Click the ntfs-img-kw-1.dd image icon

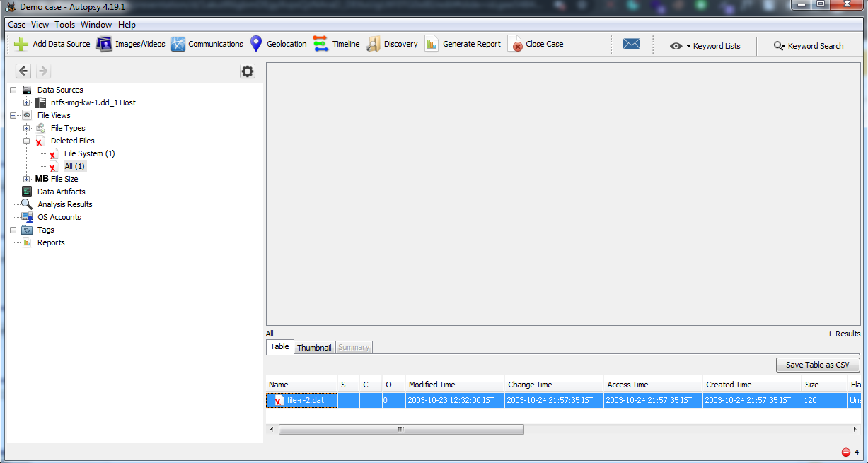[40, 102]
